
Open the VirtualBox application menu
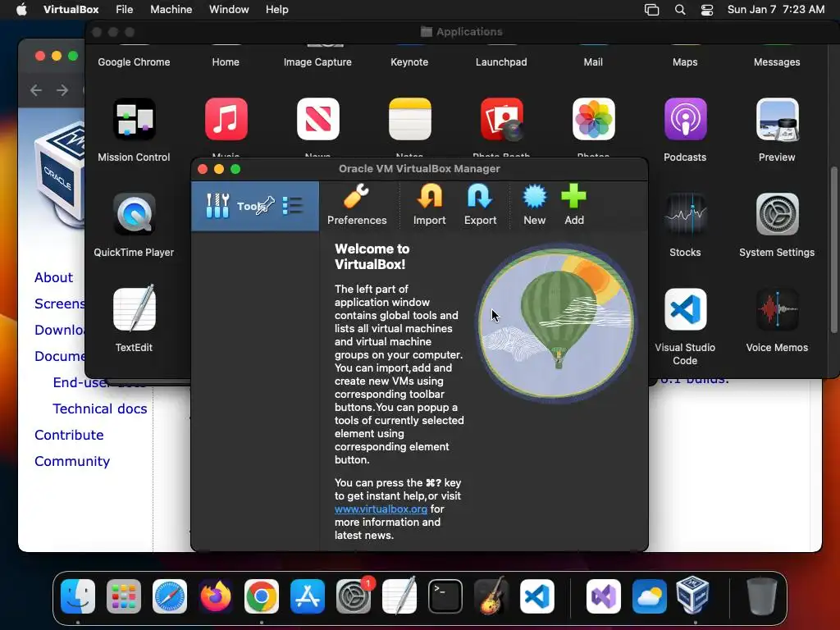coord(71,10)
